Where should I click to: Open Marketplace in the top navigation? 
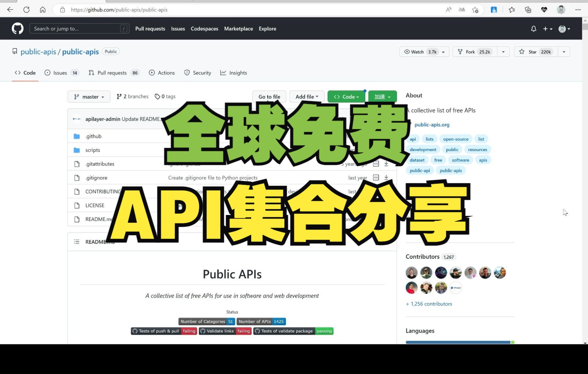(x=239, y=29)
